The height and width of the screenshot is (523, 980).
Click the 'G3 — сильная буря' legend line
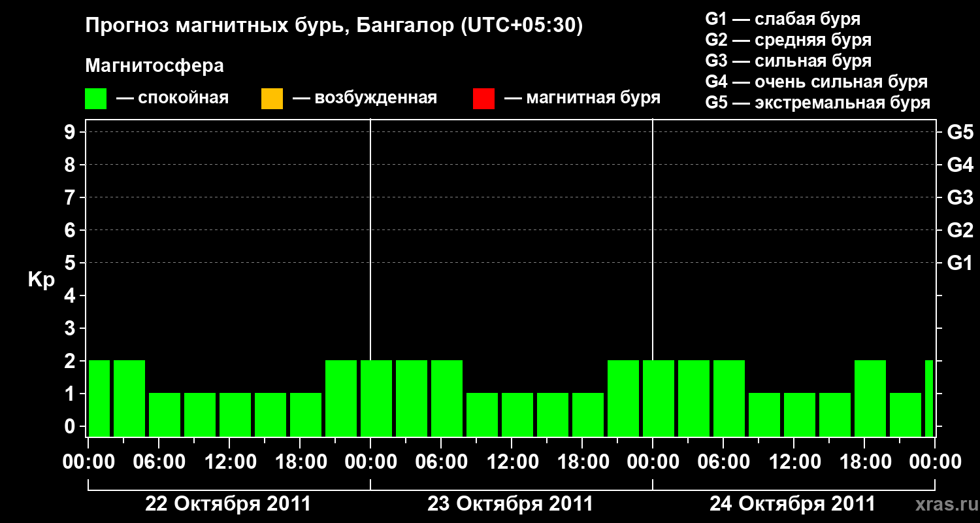click(789, 61)
